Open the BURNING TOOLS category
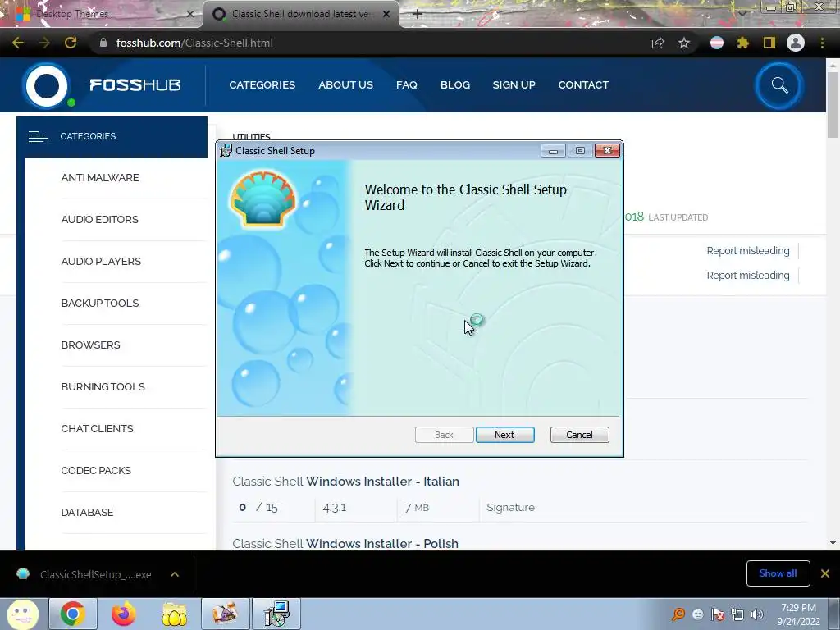The height and width of the screenshot is (630, 840). 103,387
